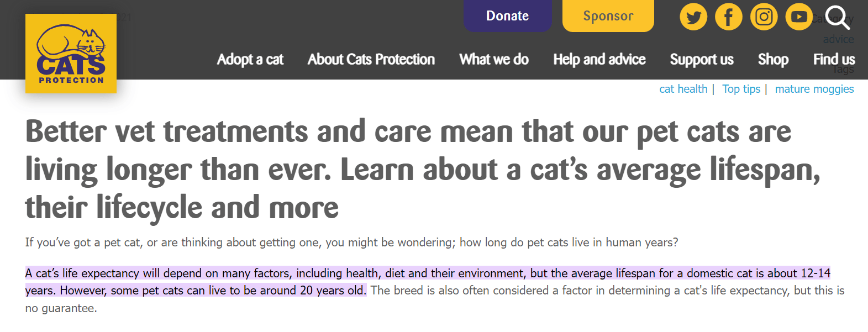
Task: Open the Adopt a cat menu
Action: 250,59
